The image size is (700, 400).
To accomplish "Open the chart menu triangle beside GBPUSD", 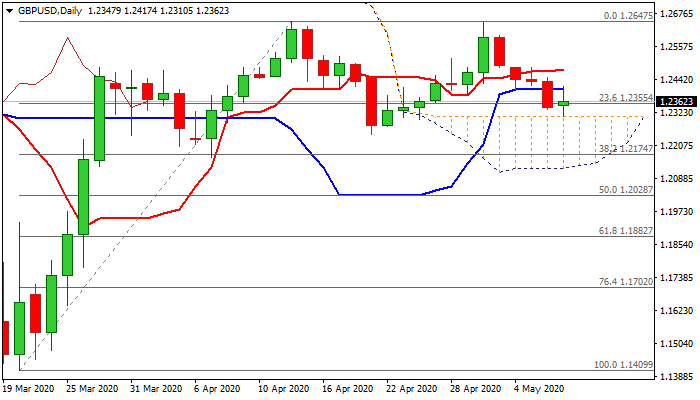I will click(9, 11).
